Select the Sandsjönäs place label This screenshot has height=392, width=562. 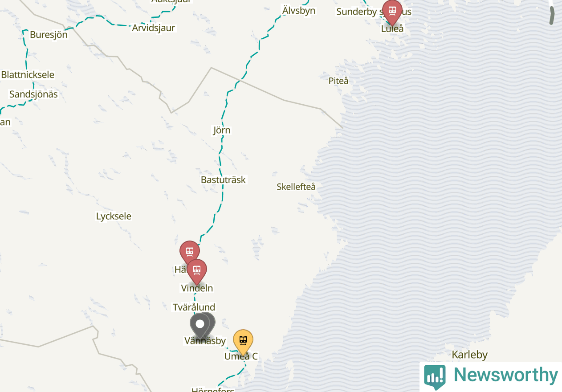coord(33,94)
